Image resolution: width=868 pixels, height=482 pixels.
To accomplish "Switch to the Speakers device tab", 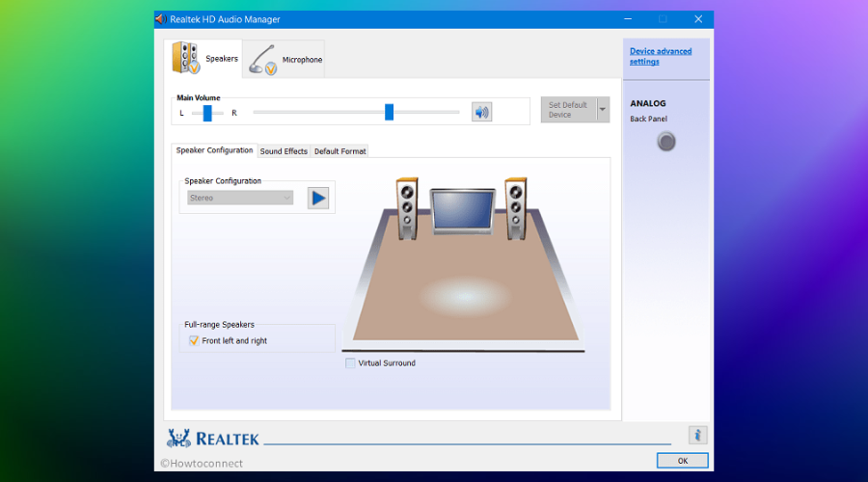I will point(203,58).
